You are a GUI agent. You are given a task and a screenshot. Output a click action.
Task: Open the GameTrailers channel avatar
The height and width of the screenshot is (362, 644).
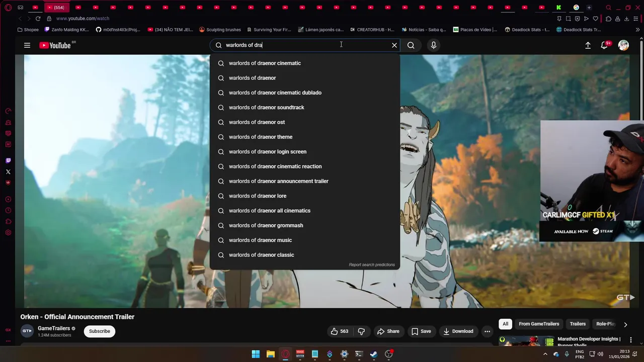[x=27, y=331]
